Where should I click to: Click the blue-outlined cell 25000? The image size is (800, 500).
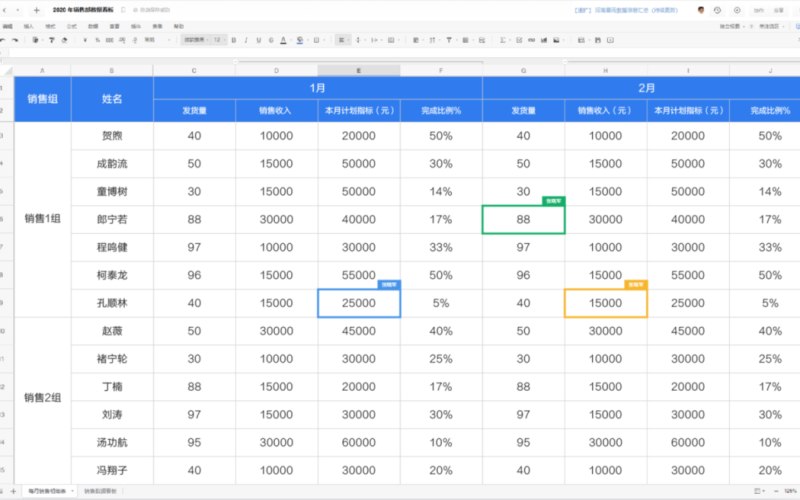[359, 303]
